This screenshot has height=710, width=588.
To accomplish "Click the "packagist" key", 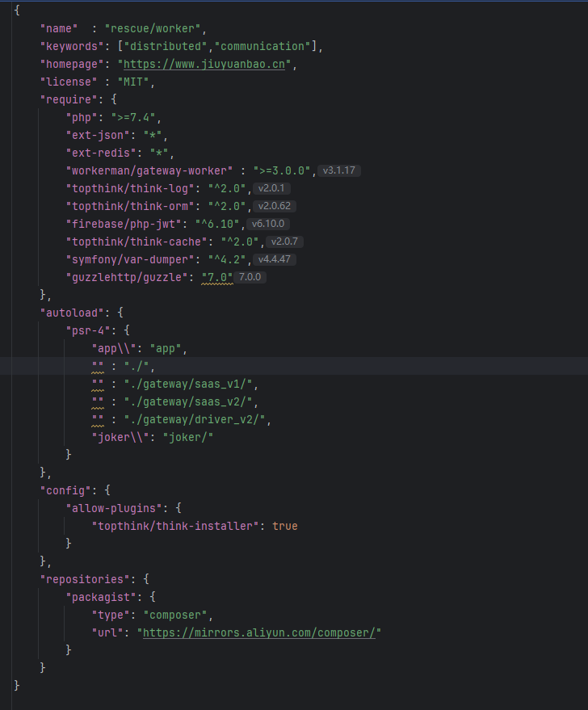I will (x=101, y=597).
